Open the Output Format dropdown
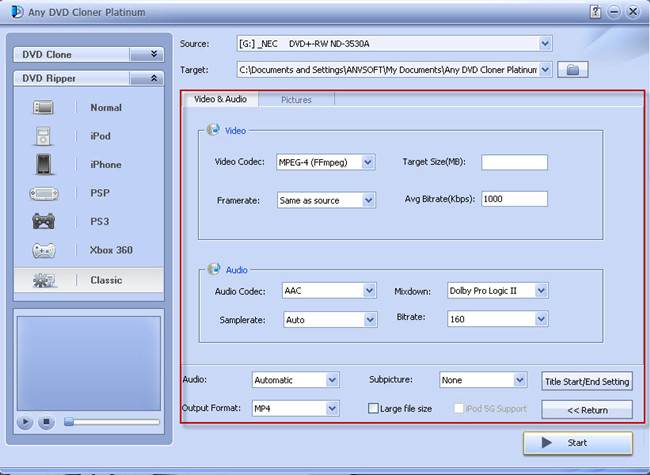Image resolution: width=650 pixels, height=475 pixels. coord(332,409)
